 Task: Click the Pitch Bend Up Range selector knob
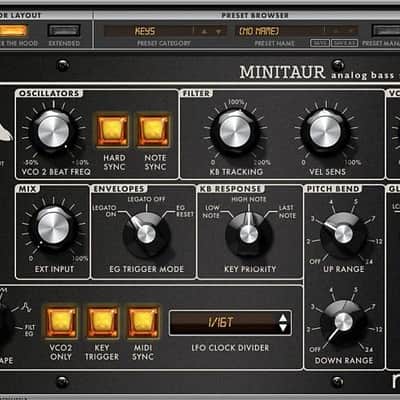tap(344, 234)
